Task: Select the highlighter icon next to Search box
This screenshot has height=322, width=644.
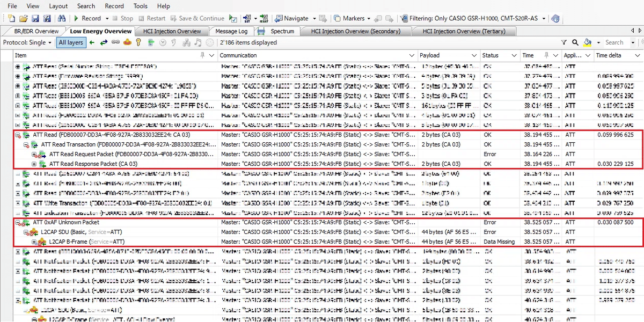Action: point(587,42)
